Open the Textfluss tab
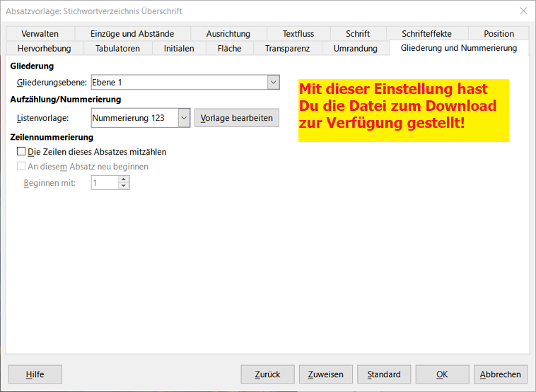Viewport: 536px width, 392px height. [298, 33]
